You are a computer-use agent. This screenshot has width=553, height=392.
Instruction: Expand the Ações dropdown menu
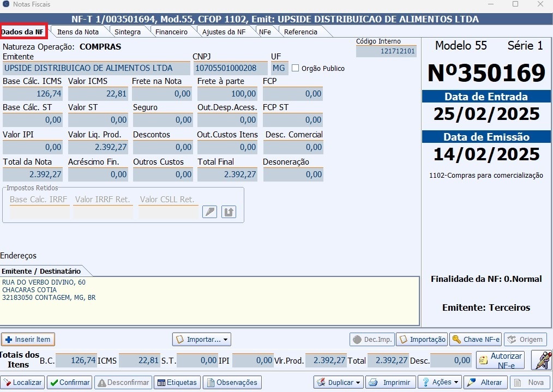point(440,382)
